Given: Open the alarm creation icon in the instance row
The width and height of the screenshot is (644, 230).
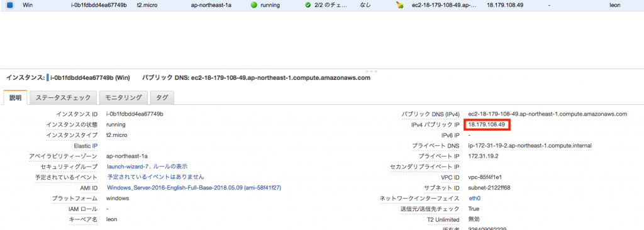Looking at the screenshot, I should coord(399,5).
